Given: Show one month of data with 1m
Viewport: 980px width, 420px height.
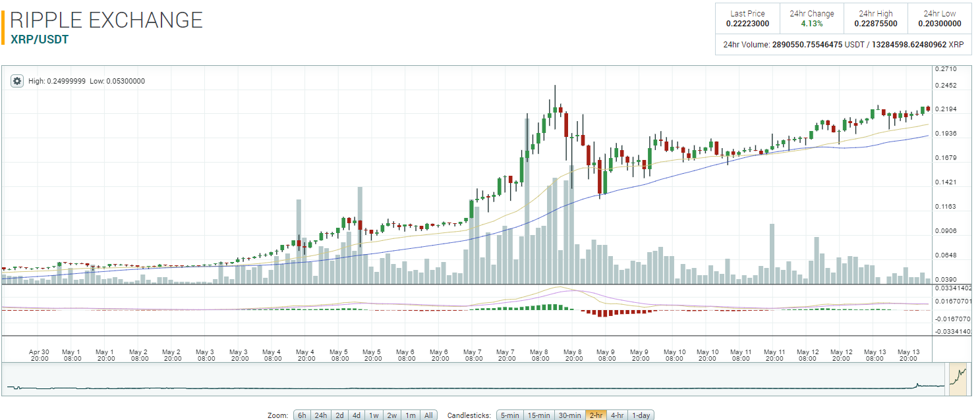Looking at the screenshot, I should pyautogui.click(x=411, y=415).
